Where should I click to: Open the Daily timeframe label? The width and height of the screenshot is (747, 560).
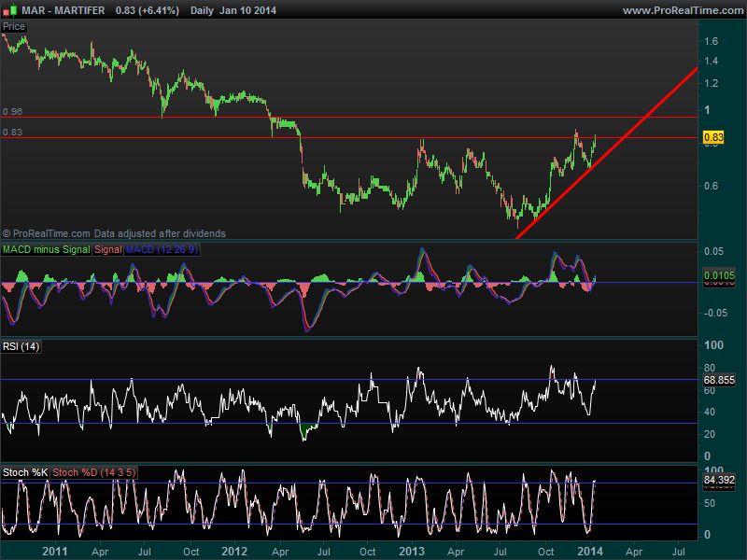(202, 10)
